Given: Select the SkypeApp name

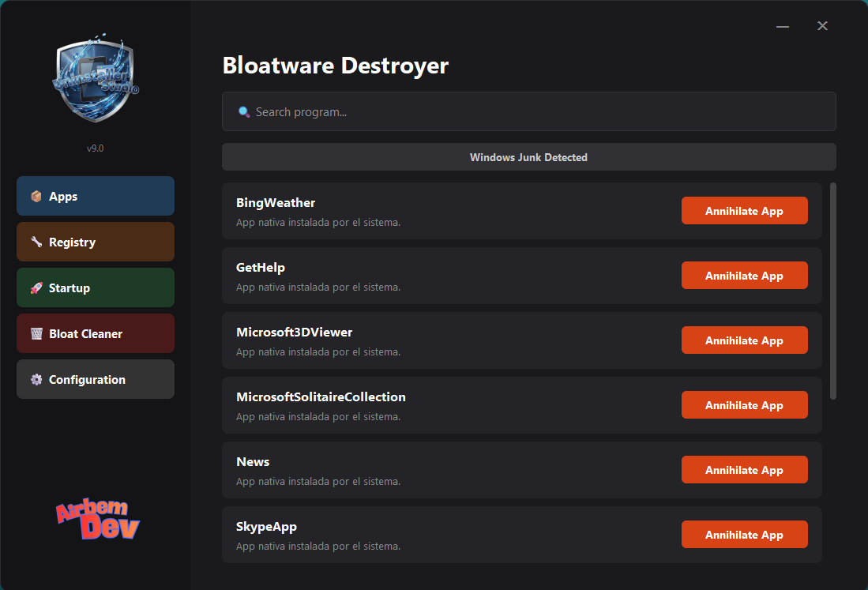Looking at the screenshot, I should tap(266, 527).
